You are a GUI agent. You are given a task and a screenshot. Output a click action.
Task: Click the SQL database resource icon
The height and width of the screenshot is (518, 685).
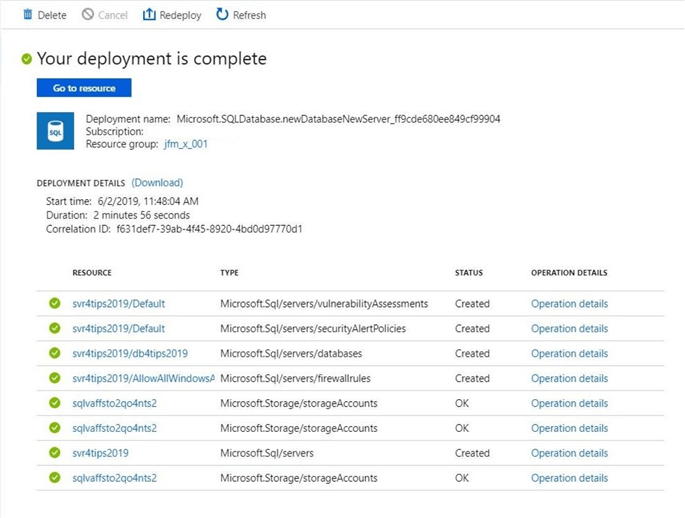[55, 131]
